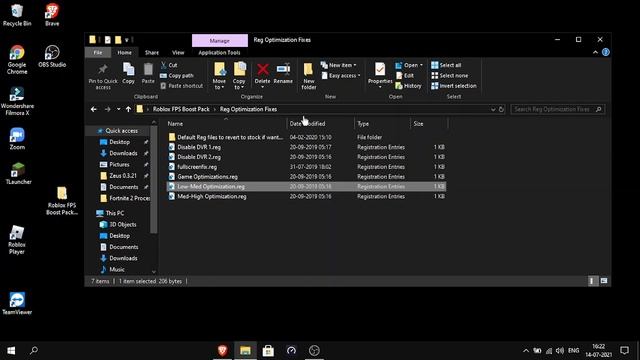Click Reg Optimization Fixes breadcrumb
The height and width of the screenshot is (360, 640).
[x=248, y=109]
